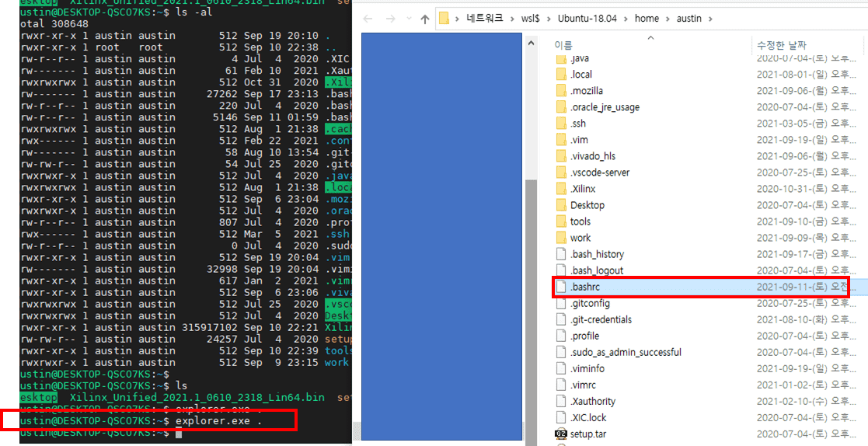
Task: Click the austin breadcrumb segment
Action: tap(688, 19)
